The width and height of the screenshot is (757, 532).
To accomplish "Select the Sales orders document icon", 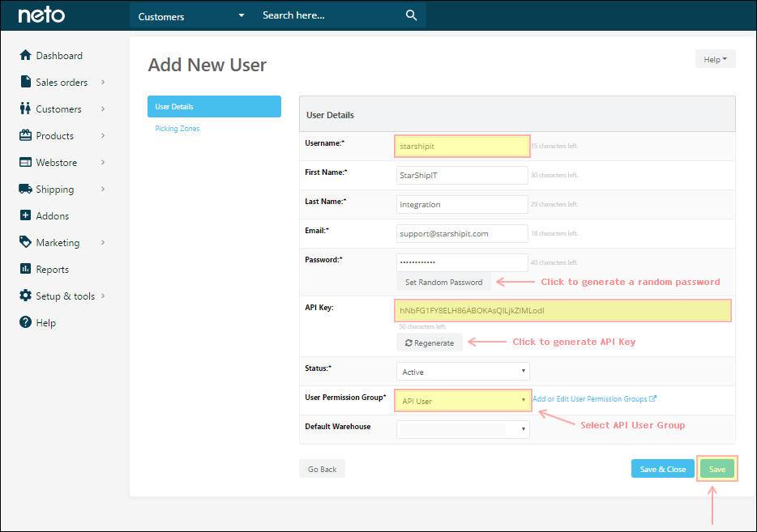I will [x=27, y=82].
